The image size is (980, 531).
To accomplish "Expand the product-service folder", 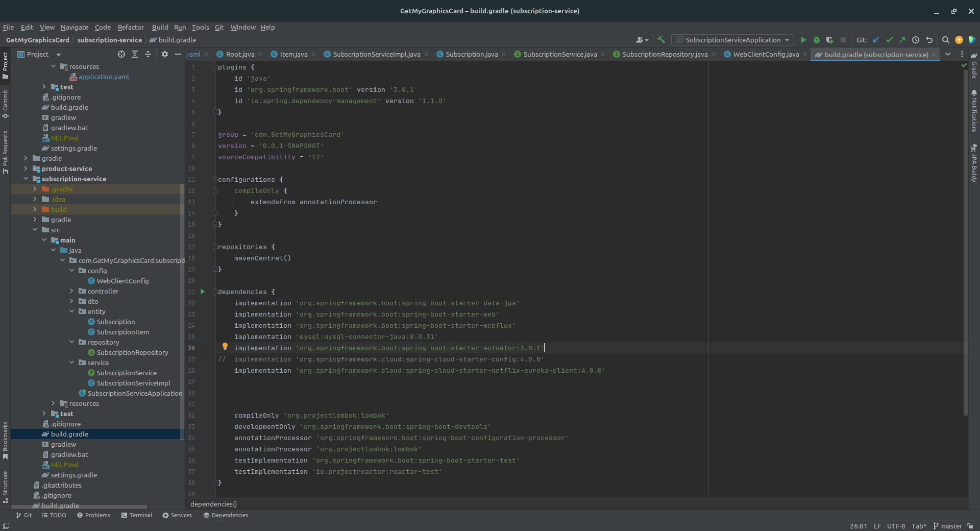I will point(26,168).
